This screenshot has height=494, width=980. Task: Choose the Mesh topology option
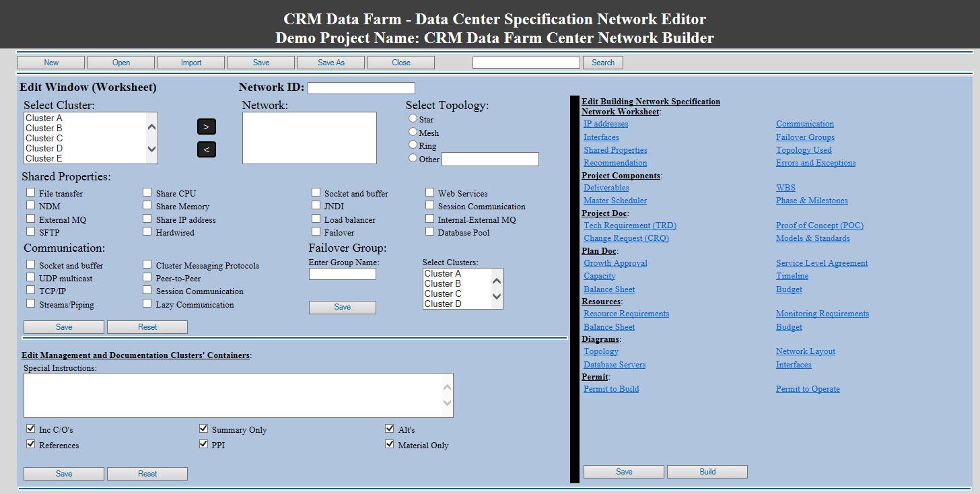(x=413, y=132)
